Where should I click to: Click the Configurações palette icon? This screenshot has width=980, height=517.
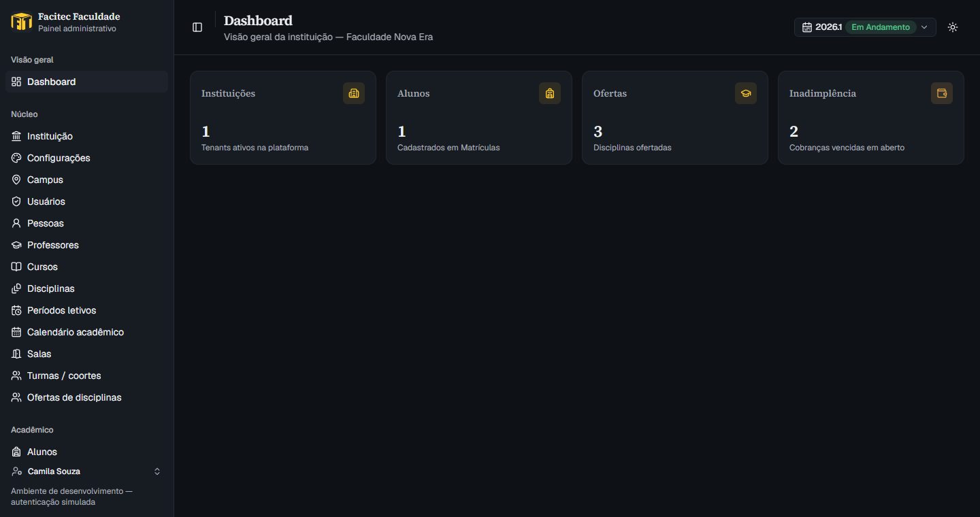pyautogui.click(x=16, y=158)
